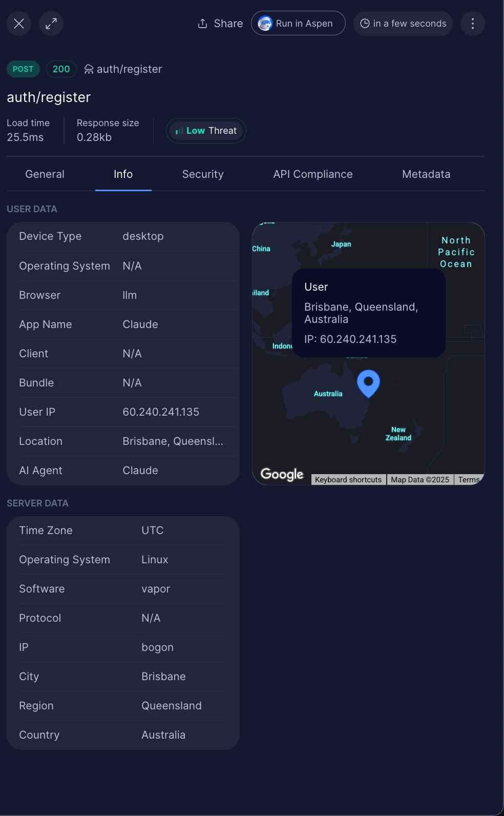
Task: Open the Security tab
Action: pyautogui.click(x=203, y=174)
